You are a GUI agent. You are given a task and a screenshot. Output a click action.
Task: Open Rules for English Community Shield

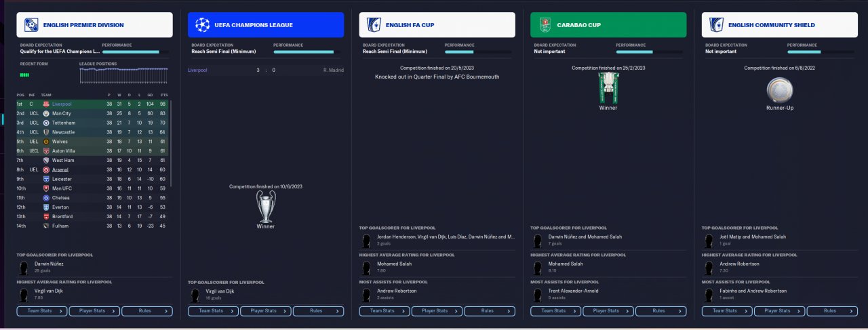(832, 311)
